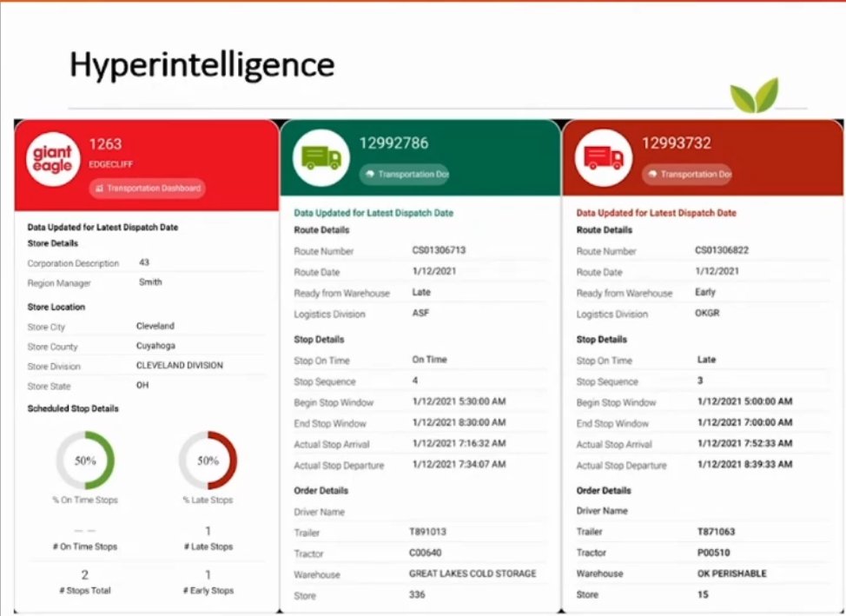This screenshot has width=846, height=616.
Task: Click route number CS01306822
Action: (722, 250)
